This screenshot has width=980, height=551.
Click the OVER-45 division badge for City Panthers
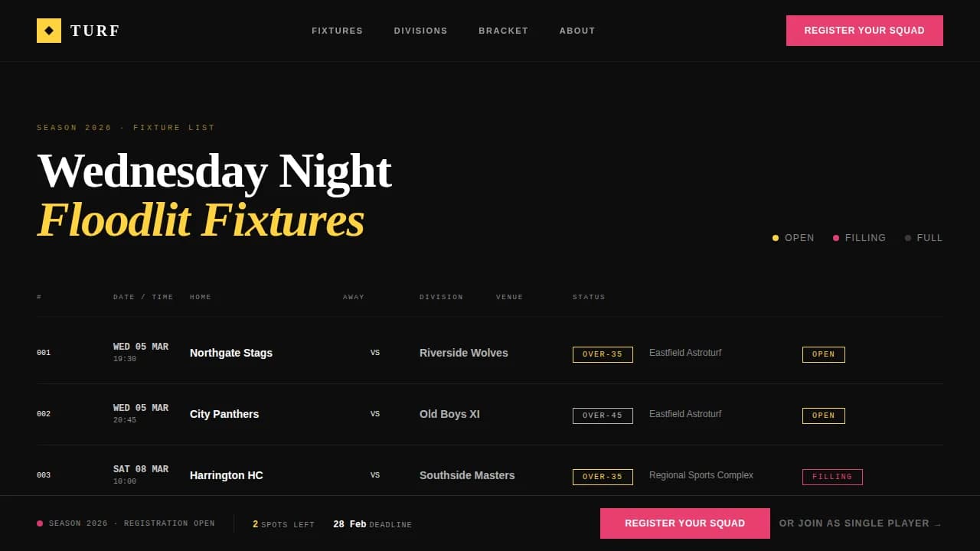603,416
